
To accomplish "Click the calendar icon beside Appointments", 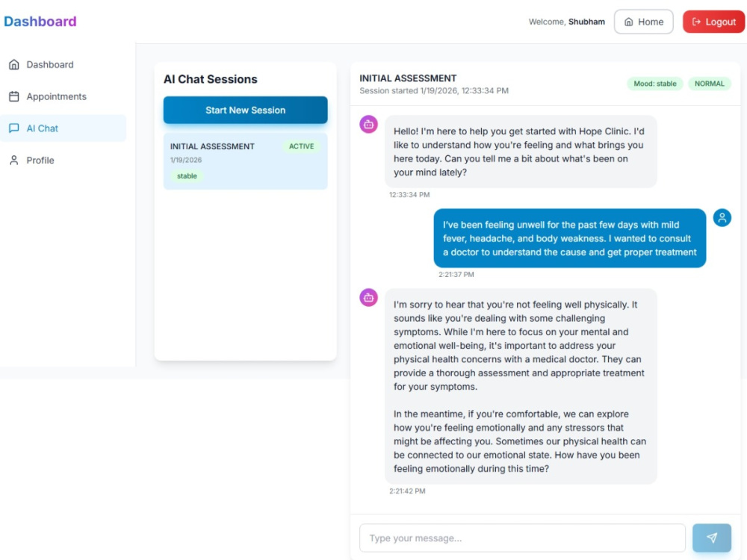I will (14, 96).
